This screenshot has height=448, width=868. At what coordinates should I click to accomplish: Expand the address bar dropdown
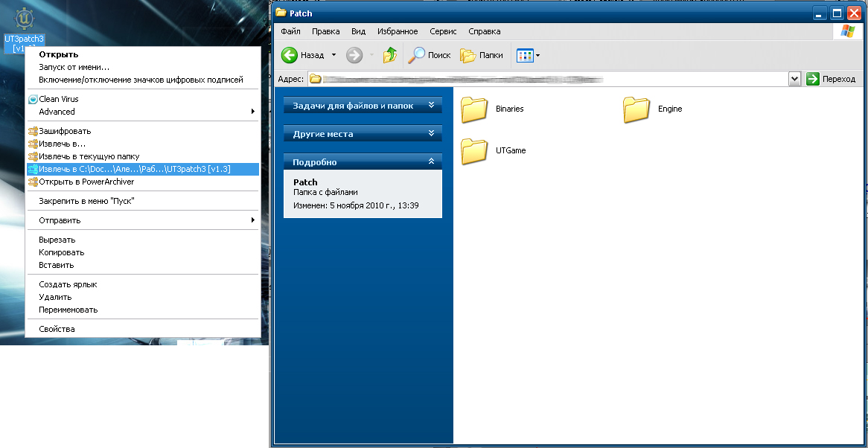click(x=794, y=79)
